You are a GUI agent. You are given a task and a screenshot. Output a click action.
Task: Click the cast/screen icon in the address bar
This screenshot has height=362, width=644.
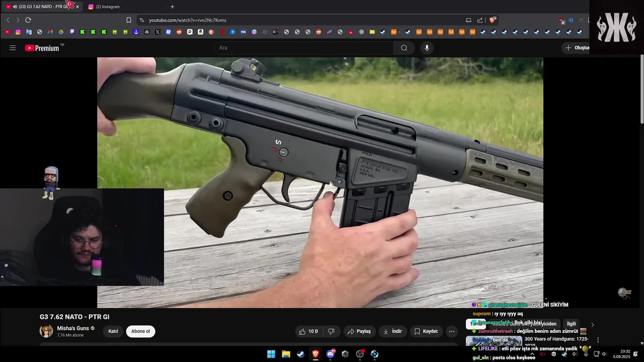click(x=468, y=20)
